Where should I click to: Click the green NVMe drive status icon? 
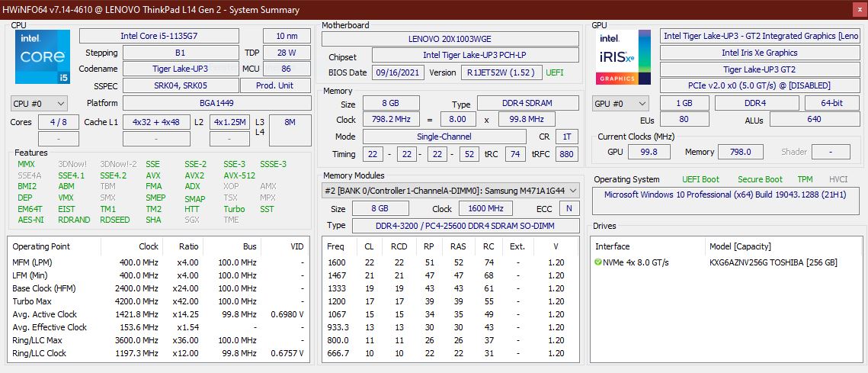pos(598,262)
